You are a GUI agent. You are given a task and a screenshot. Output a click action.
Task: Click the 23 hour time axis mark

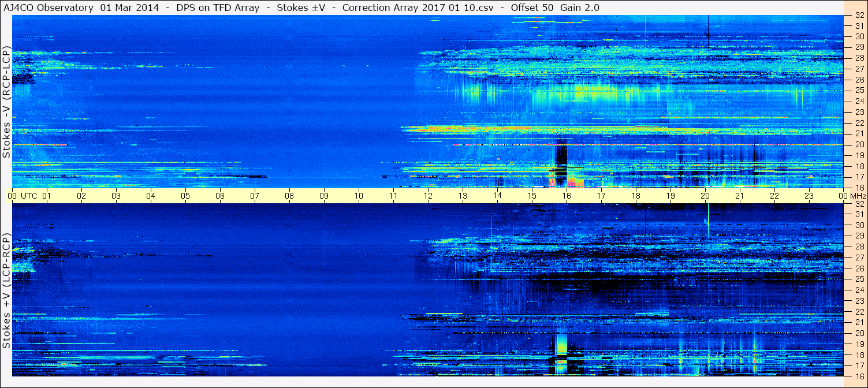809,196
